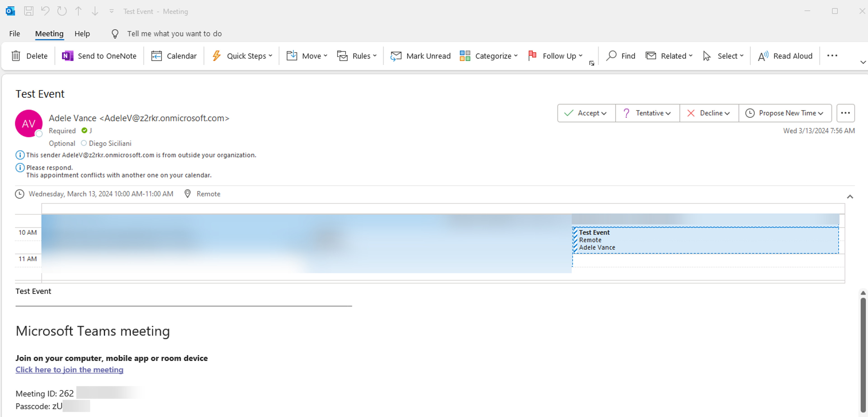
Task: Open the Move dropdown
Action: click(x=307, y=56)
